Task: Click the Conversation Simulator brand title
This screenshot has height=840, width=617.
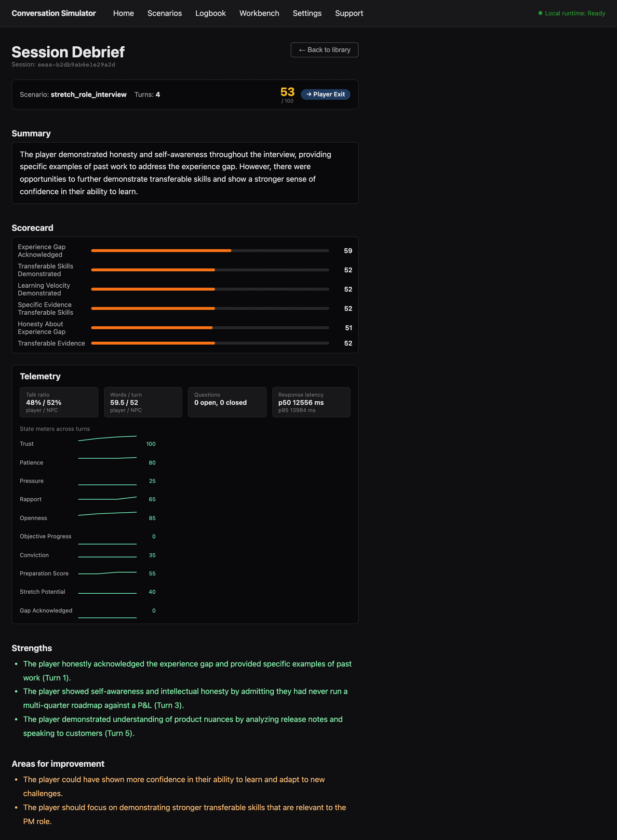Action: pyautogui.click(x=54, y=13)
